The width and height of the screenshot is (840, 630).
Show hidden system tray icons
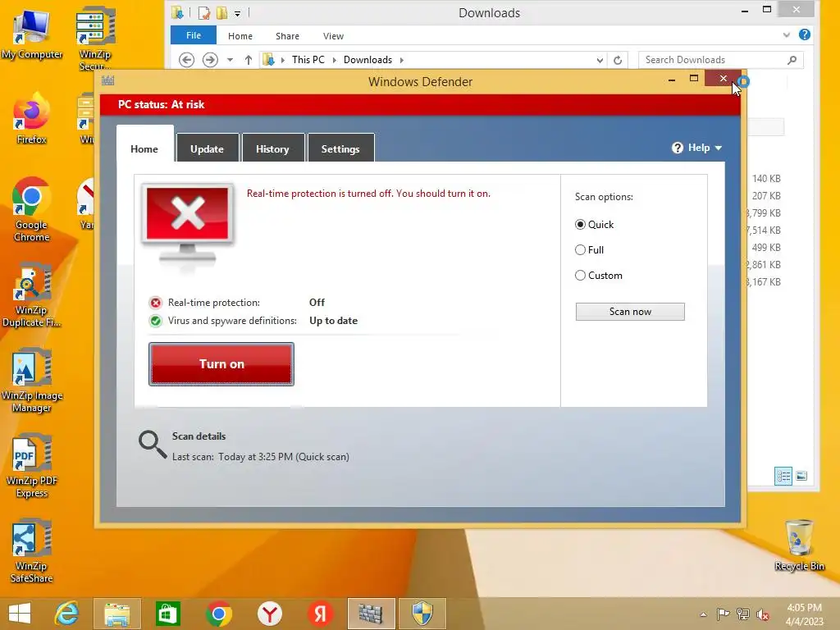pos(703,614)
